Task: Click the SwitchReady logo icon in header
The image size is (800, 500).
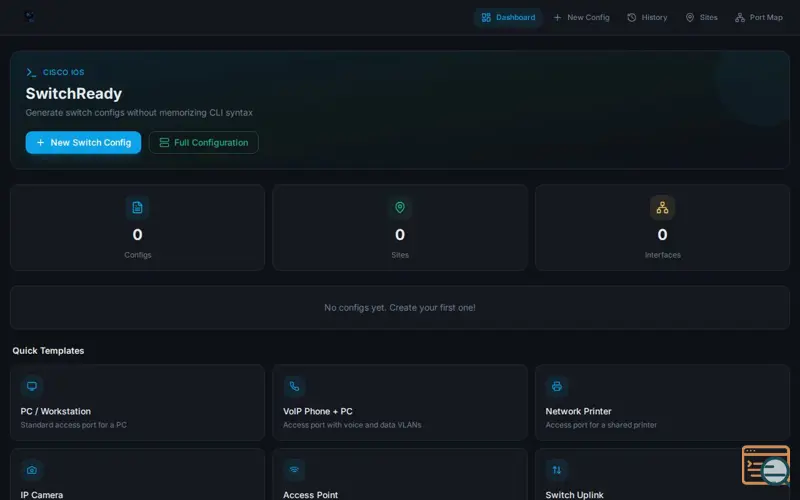Action: tap(30, 17)
